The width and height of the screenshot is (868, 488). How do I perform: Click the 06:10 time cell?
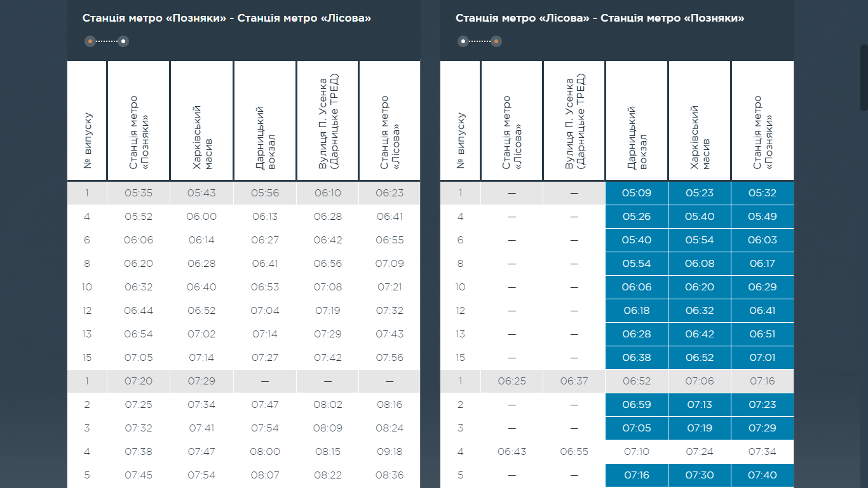[327, 193]
